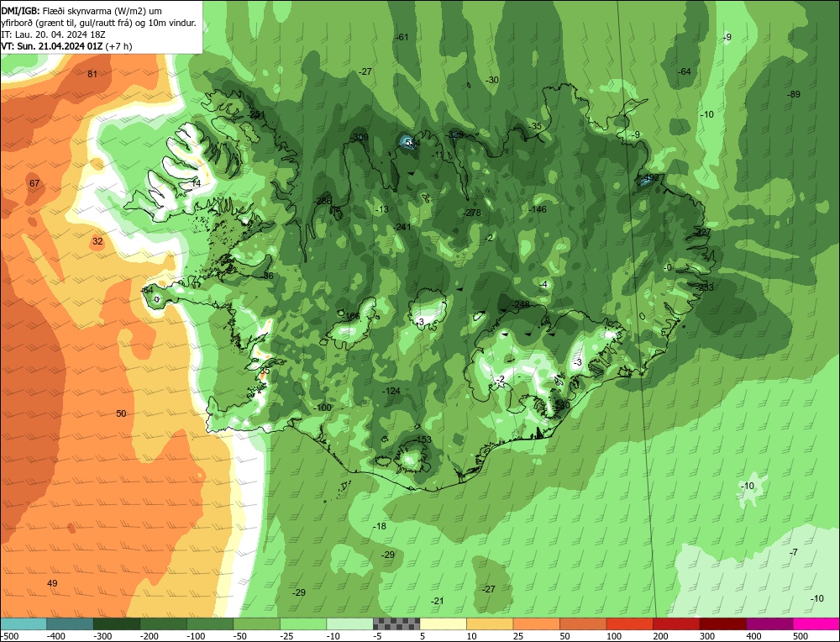Click the pale green swatch between -10 and -5
The image size is (840, 642).
pos(349,624)
